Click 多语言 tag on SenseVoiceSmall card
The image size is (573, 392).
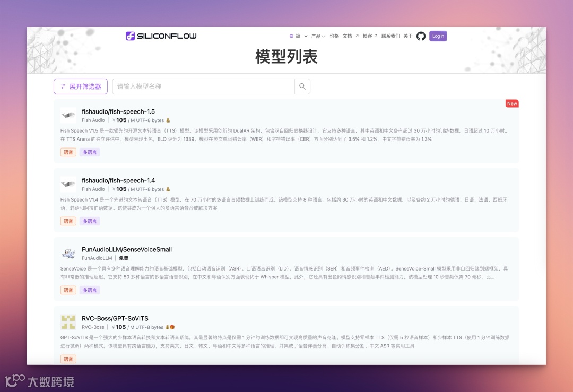coord(90,291)
